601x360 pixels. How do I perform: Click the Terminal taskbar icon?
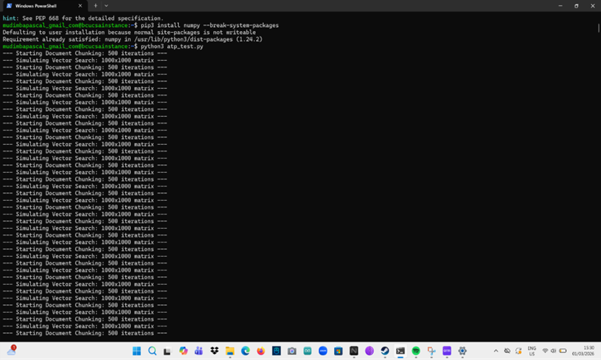[401, 351]
